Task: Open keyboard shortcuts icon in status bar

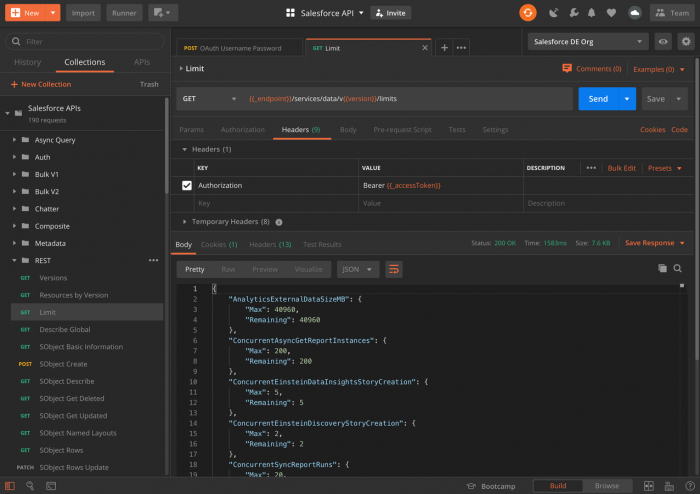Action: [x=669, y=486]
